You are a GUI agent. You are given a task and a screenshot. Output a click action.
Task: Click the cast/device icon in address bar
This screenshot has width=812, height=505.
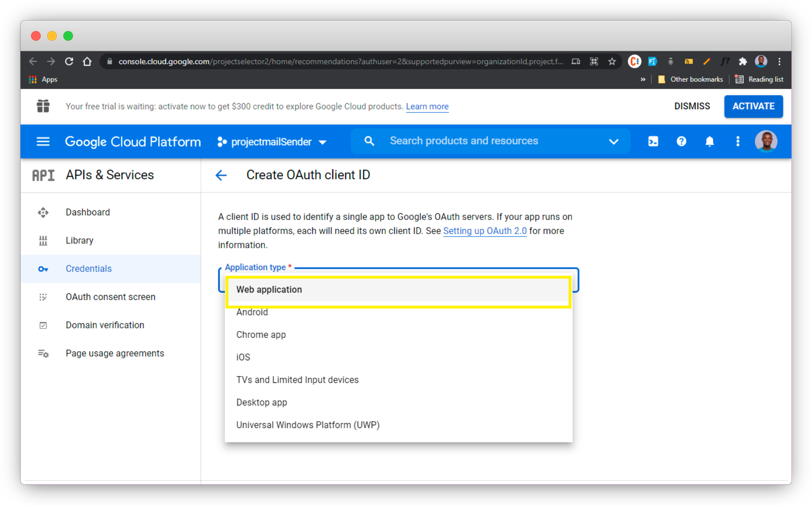[x=576, y=61]
